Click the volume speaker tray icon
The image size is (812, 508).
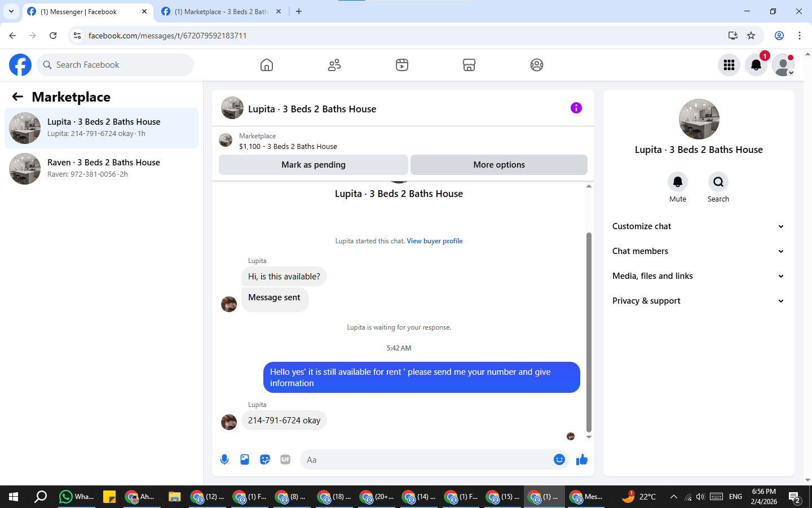(x=700, y=497)
